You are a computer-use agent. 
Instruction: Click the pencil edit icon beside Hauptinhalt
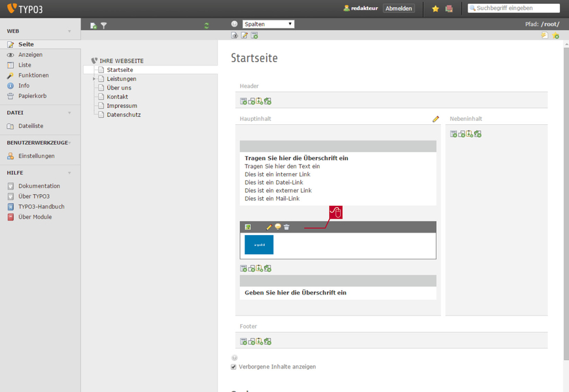(x=436, y=118)
